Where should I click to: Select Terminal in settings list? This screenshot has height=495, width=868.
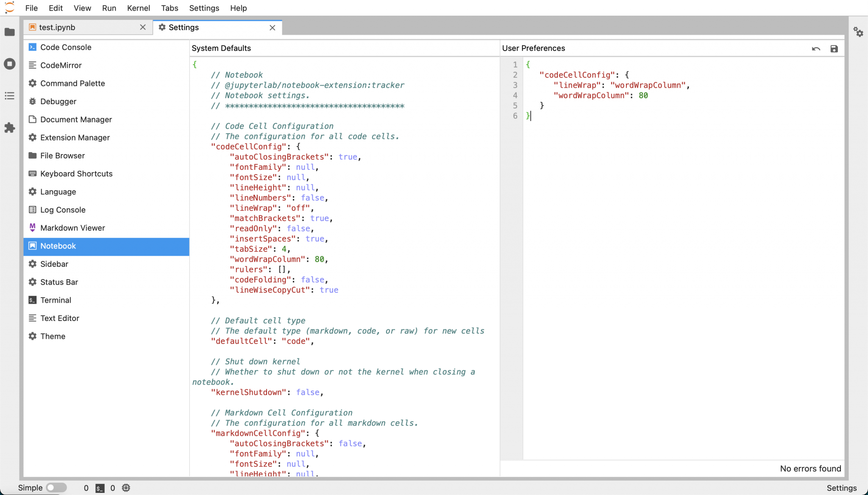click(56, 300)
